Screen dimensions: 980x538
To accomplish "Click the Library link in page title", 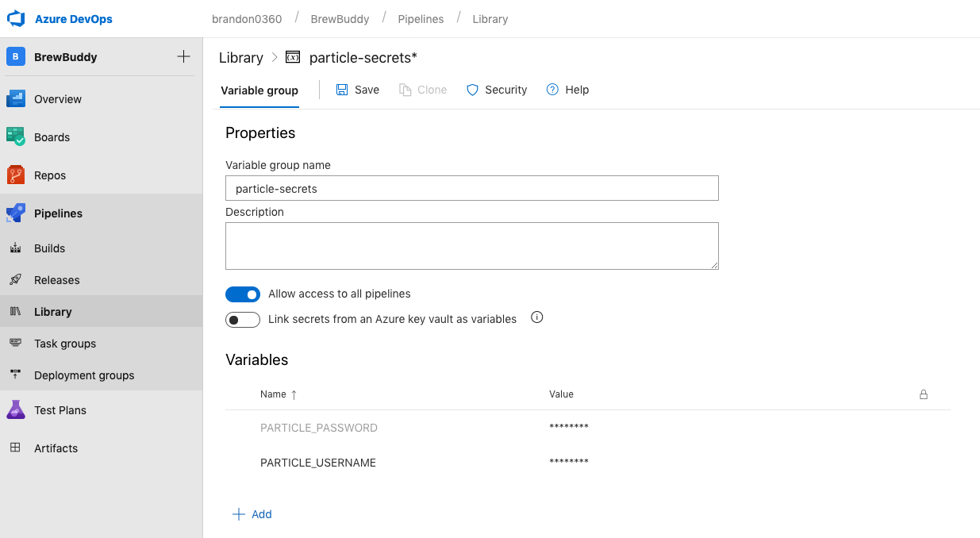I will click(241, 58).
